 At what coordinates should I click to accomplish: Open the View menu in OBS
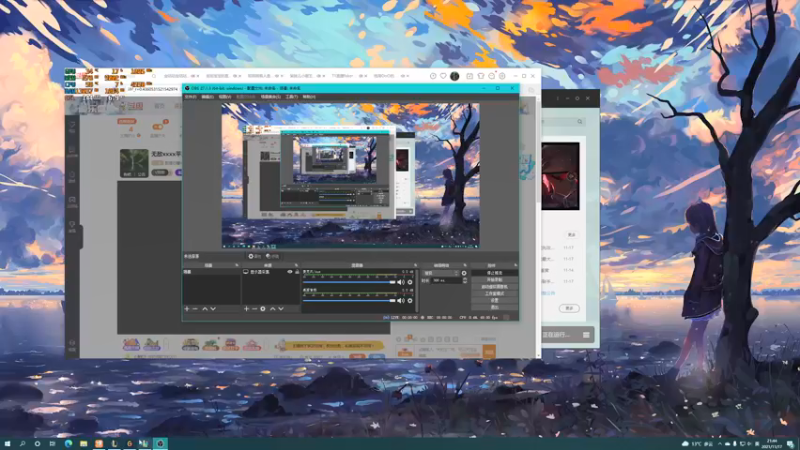pyautogui.click(x=225, y=96)
